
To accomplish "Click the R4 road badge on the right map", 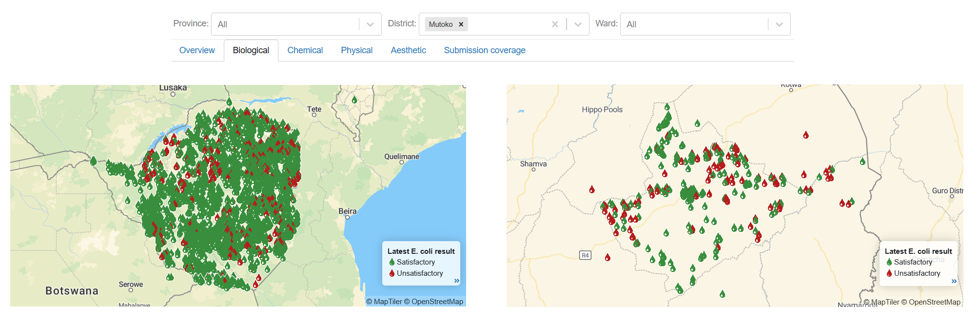I will coord(586,255).
